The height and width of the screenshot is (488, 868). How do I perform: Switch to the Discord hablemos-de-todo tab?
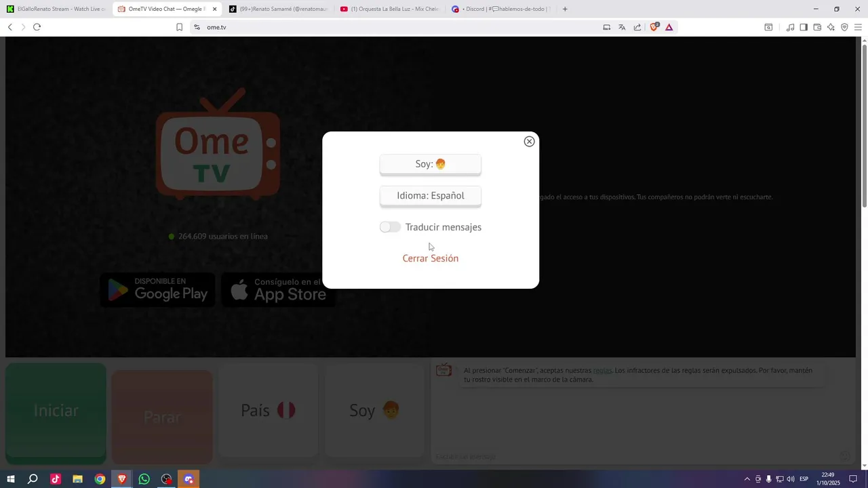(x=500, y=9)
